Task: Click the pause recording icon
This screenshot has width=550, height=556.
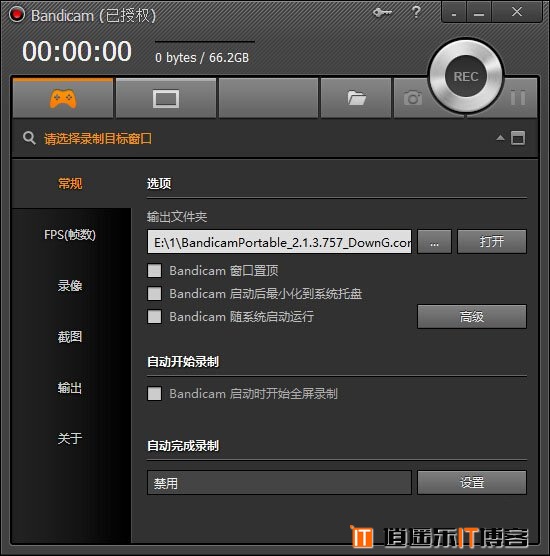Action: (518, 98)
